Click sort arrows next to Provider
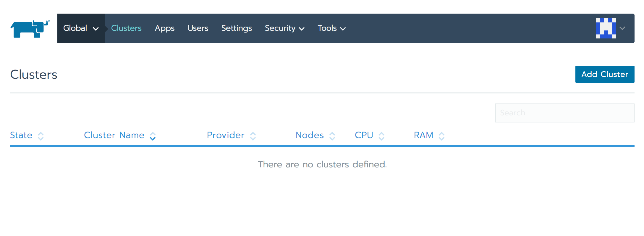 click(x=253, y=136)
